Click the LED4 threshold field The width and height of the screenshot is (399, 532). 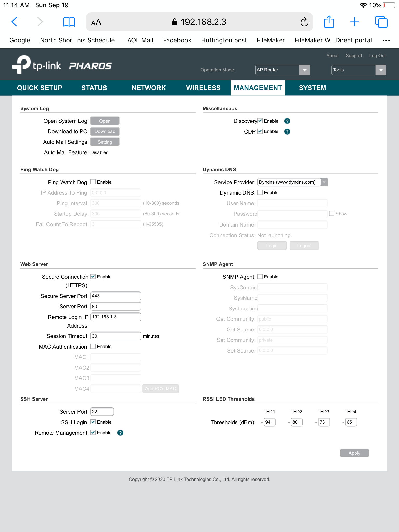(351, 422)
